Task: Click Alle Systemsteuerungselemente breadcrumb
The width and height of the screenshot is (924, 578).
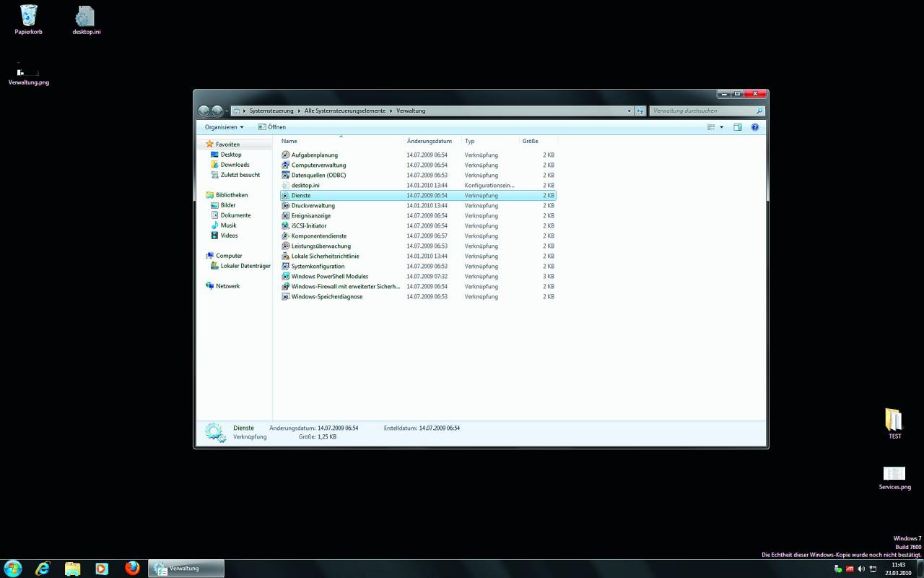Action: click(x=345, y=111)
